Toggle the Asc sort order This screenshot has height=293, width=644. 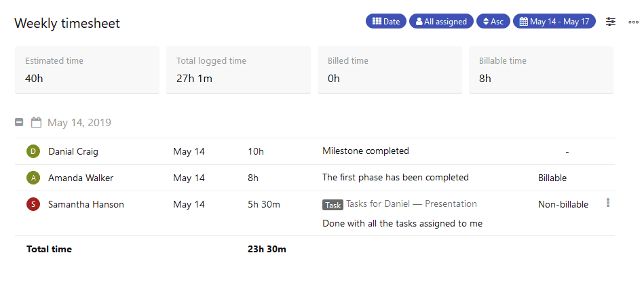(x=493, y=21)
